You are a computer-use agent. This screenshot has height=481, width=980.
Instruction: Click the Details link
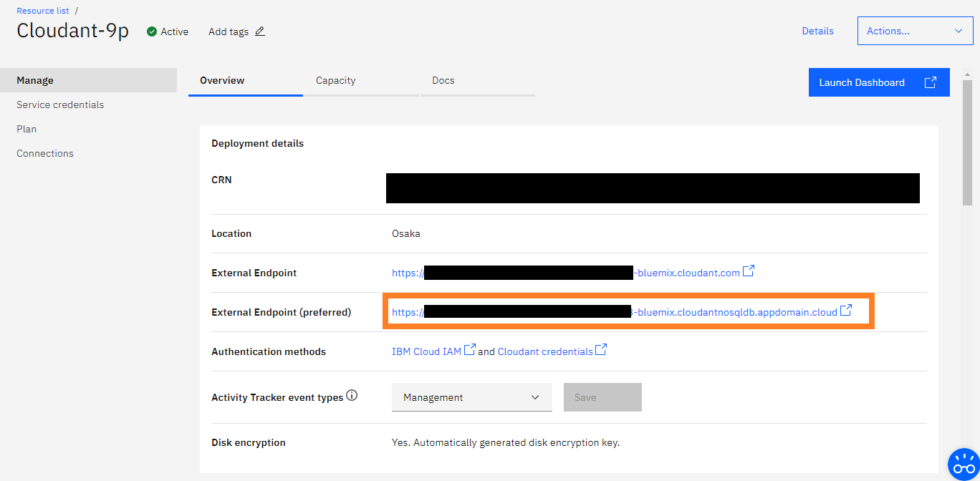coord(817,31)
